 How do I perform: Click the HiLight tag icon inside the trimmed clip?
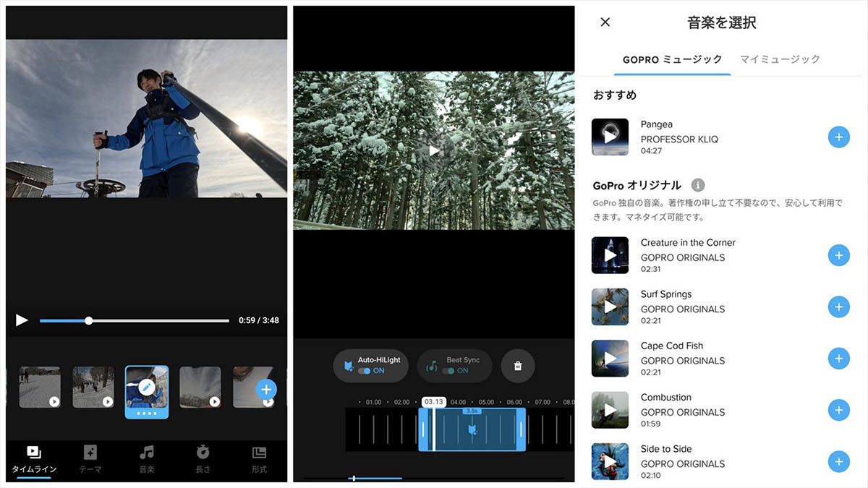[472, 430]
